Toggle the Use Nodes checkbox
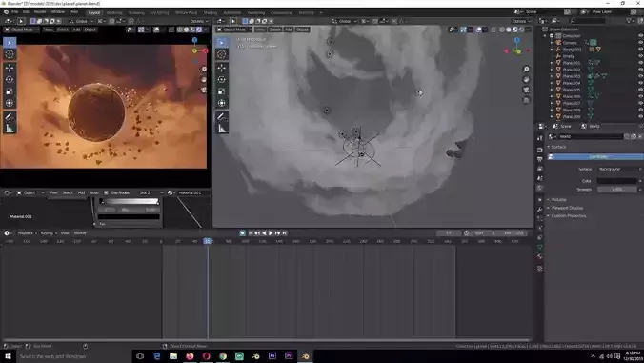644x363 pixels. point(107,192)
